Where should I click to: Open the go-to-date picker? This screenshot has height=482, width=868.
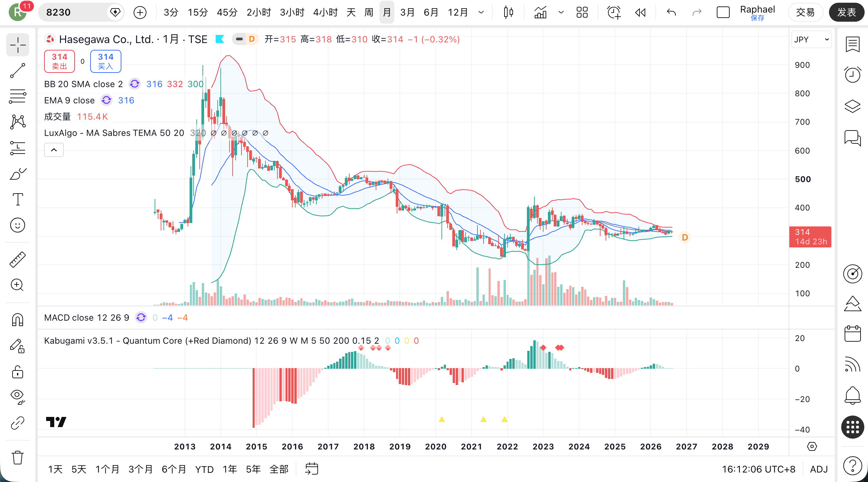(312, 469)
